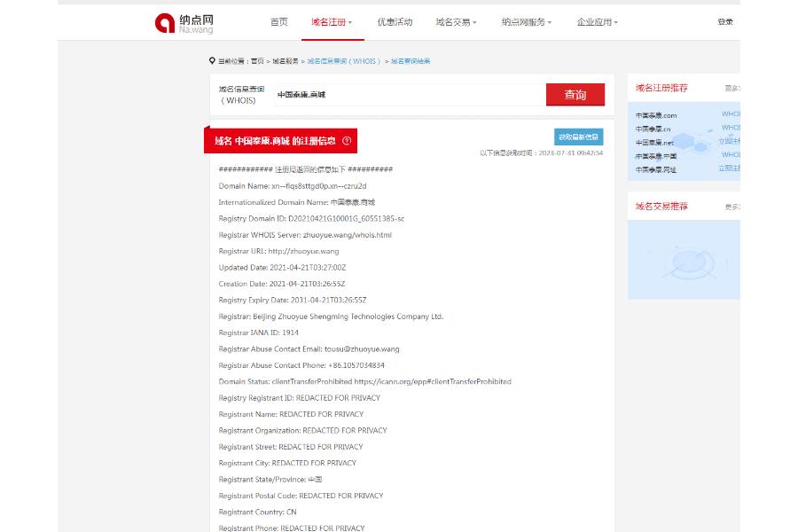The height and width of the screenshot is (532, 798).
Task: Open the 优惠活动 menu item
Action: pyautogui.click(x=395, y=22)
